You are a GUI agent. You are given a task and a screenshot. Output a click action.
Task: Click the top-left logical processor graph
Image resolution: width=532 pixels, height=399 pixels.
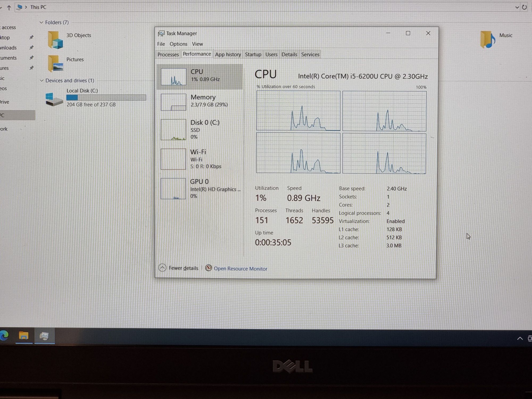[x=298, y=111]
